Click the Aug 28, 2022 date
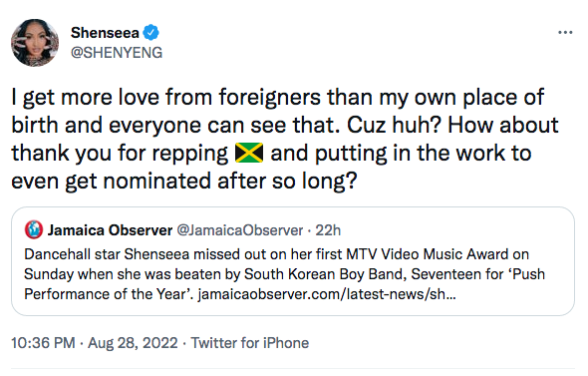The image size is (588, 376). tap(133, 343)
